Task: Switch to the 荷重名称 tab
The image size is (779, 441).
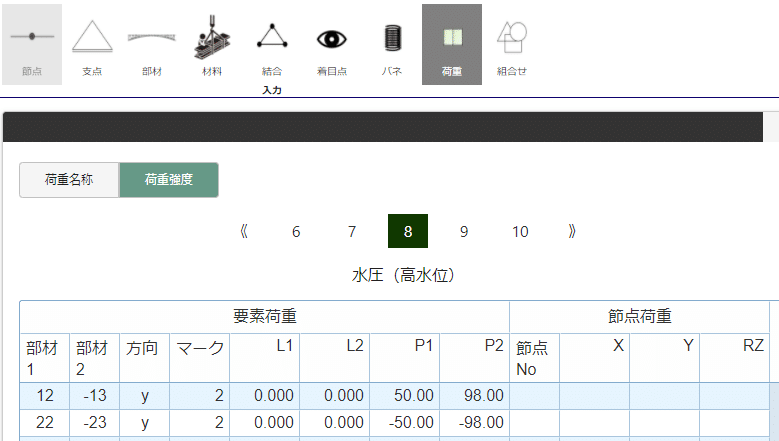Action: (69, 180)
